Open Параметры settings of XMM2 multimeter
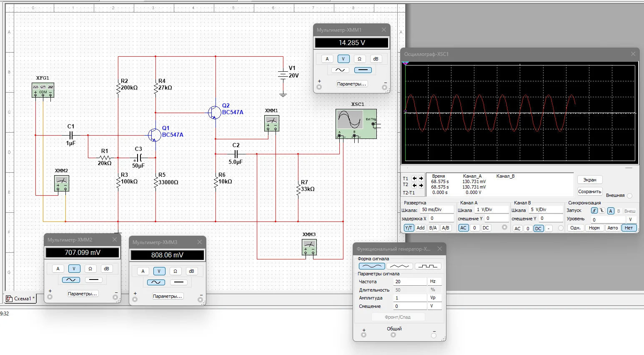Image resolution: width=644 pixels, height=355 pixels. pyautogui.click(x=83, y=294)
